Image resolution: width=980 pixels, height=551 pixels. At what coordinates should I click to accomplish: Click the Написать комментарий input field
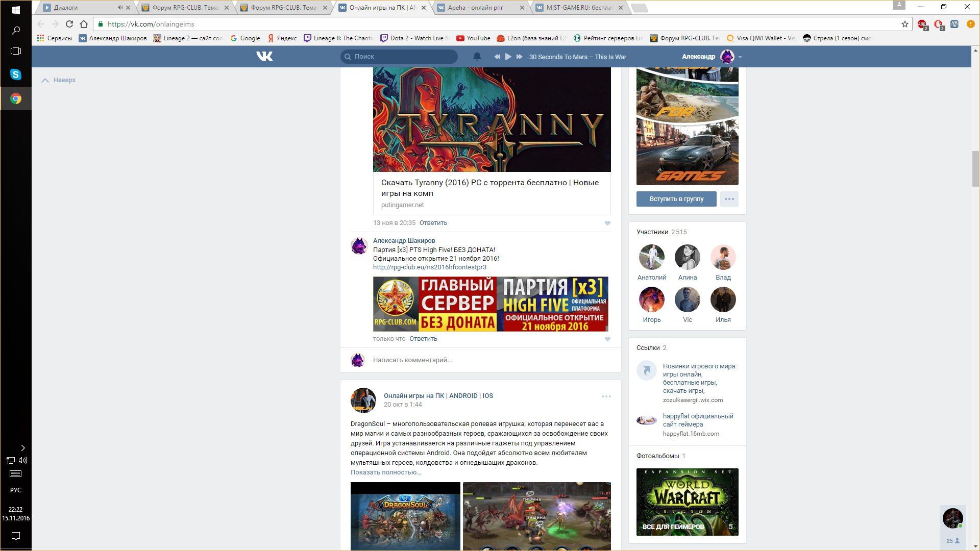[485, 360]
